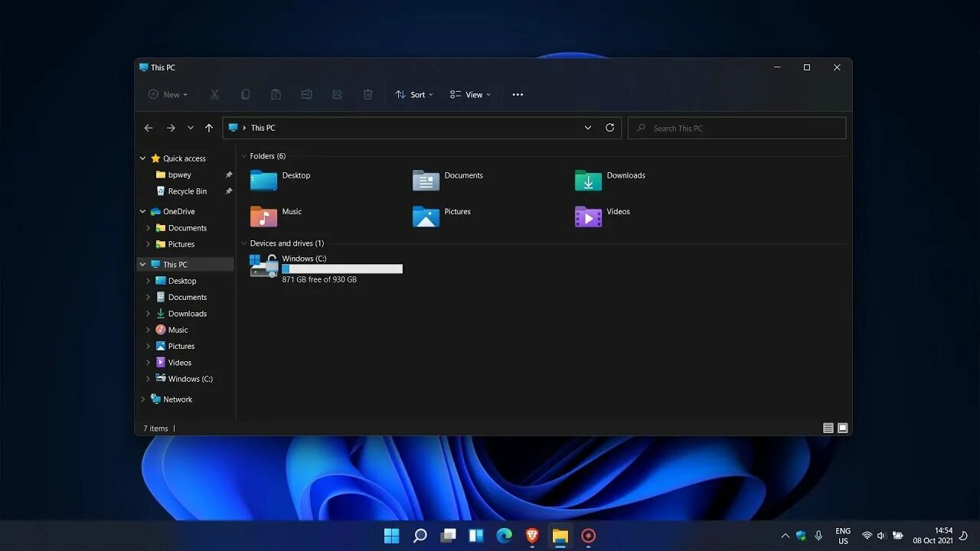
Task: Open the ENG US language switcher
Action: pos(843,536)
